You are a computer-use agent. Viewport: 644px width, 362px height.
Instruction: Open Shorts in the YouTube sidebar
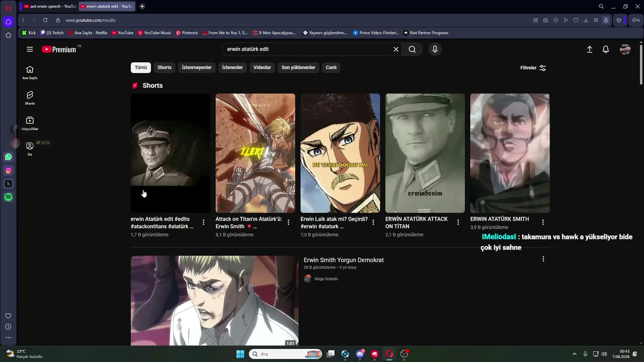click(x=30, y=98)
